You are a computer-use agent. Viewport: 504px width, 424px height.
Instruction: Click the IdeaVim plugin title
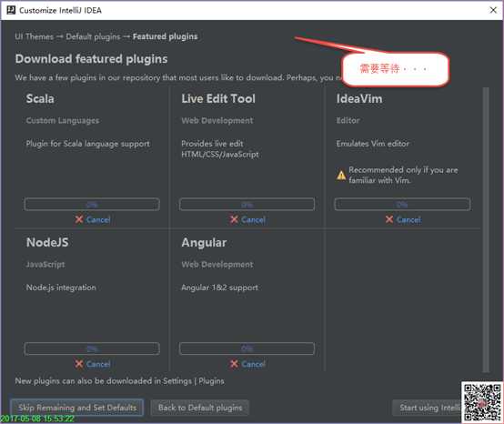point(359,98)
